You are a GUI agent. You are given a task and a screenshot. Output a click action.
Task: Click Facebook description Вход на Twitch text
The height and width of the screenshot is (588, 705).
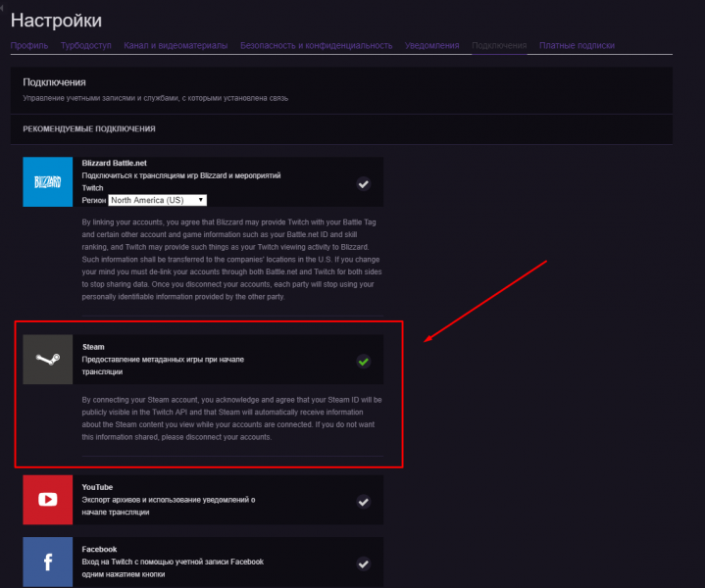point(173,567)
